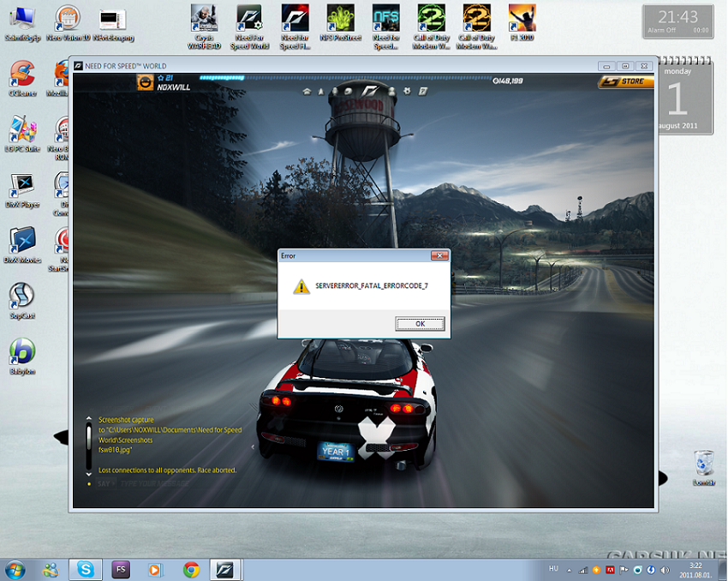The width and height of the screenshot is (728, 581).
Task: Click the chat scrollbar down arrow
Action: pyautogui.click(x=89, y=474)
